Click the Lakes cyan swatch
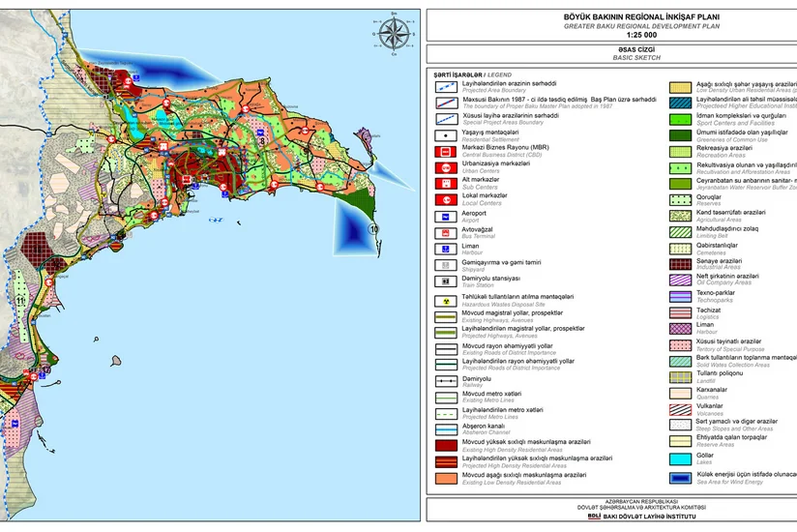This screenshot has height=532, width=797. [680, 458]
